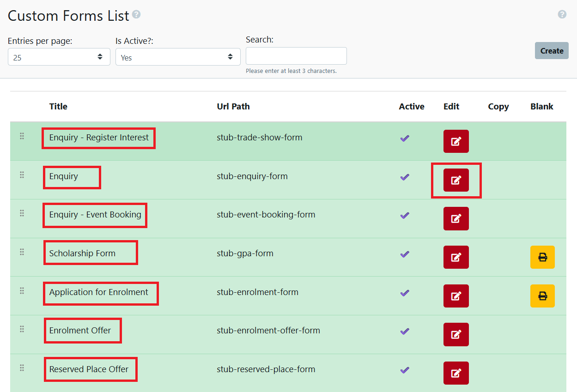Click the help icon at top right
The width and height of the screenshot is (577, 392).
point(562,14)
